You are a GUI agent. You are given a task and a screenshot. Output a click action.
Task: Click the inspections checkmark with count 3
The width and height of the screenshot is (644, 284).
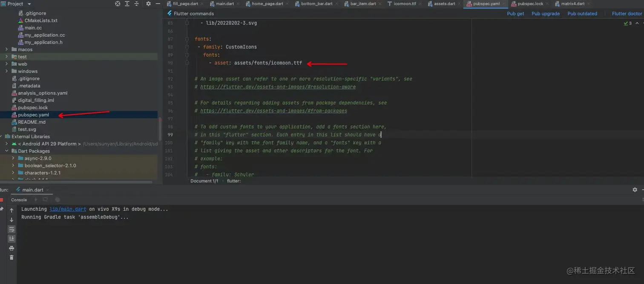628,23
